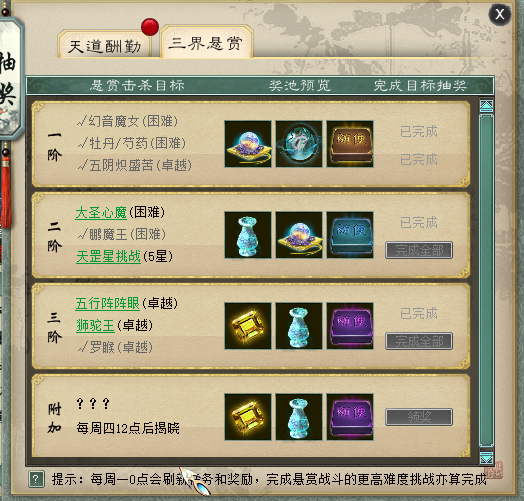Switch to the 三界悬赏 tab
Viewport: 524px width, 501px height.
tap(206, 42)
